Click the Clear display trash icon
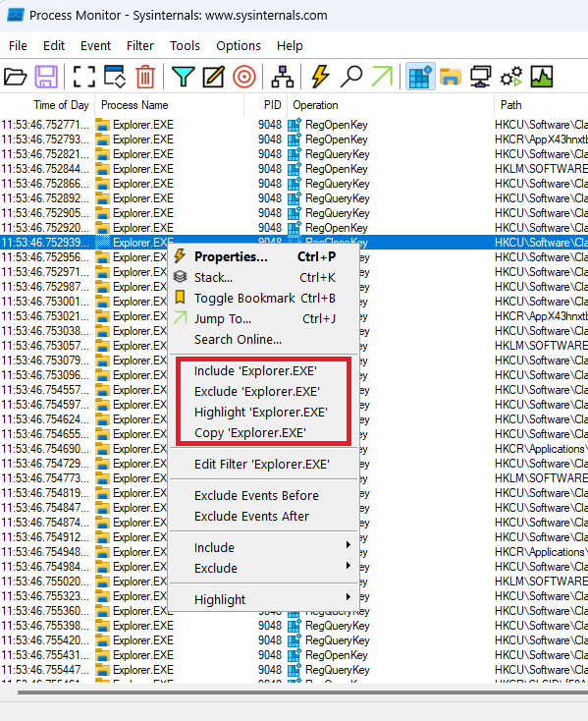The width and height of the screenshot is (588, 721). [x=145, y=77]
